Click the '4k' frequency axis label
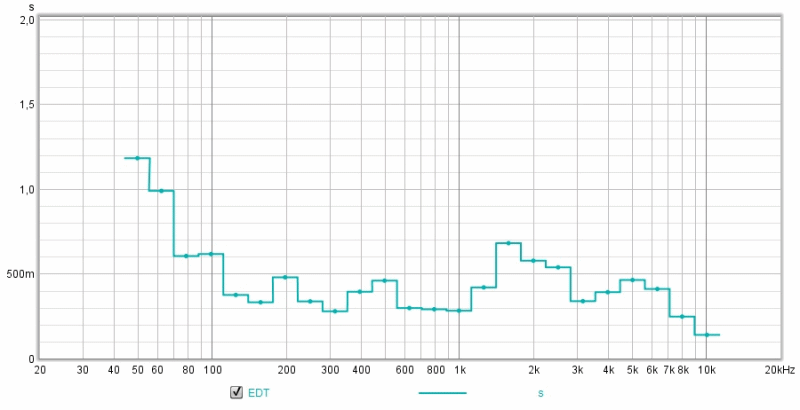Image resolution: width=800 pixels, height=410 pixels. click(608, 370)
